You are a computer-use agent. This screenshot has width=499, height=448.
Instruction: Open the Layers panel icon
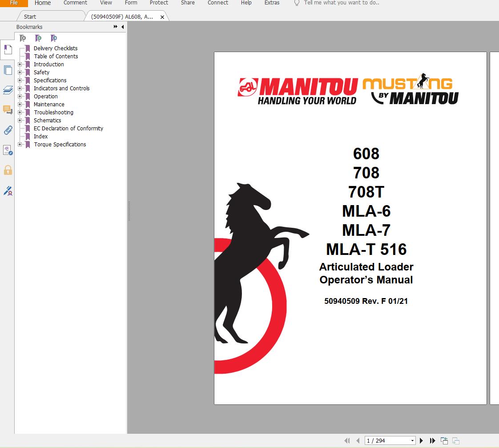coord(8,90)
